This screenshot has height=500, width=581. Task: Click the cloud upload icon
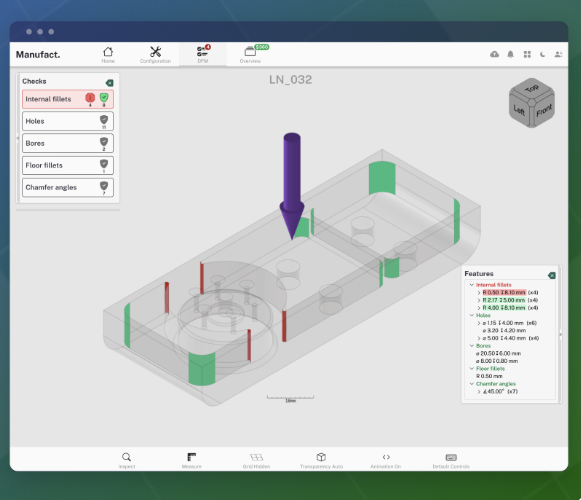point(494,54)
